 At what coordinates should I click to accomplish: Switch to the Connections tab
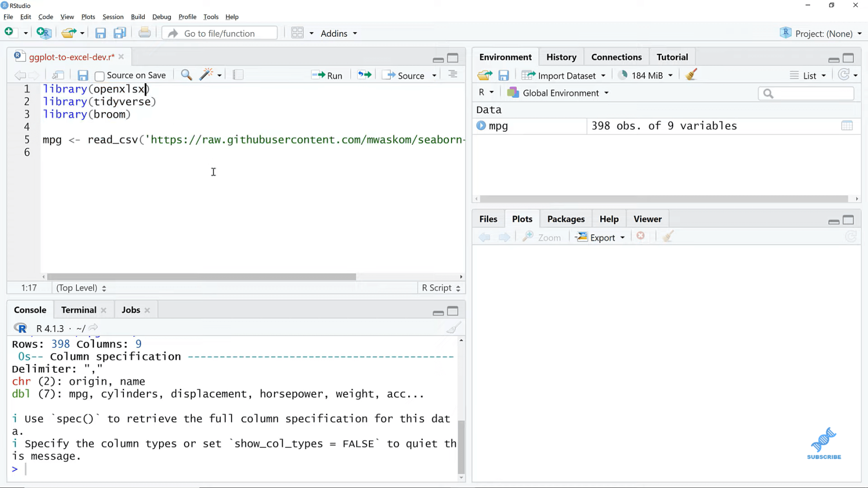[x=616, y=57]
